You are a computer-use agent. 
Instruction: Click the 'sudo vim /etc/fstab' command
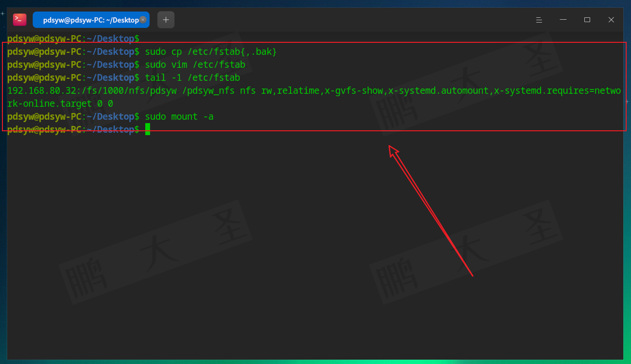click(195, 64)
